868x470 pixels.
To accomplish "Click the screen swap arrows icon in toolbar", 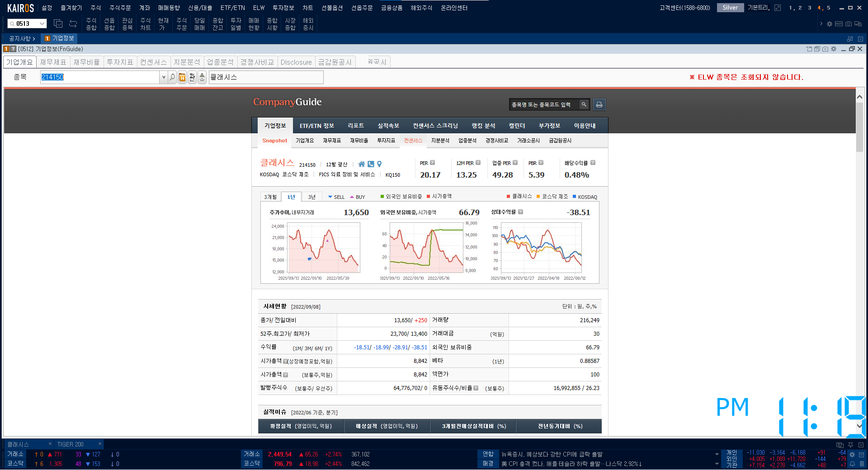I will click(x=73, y=23).
